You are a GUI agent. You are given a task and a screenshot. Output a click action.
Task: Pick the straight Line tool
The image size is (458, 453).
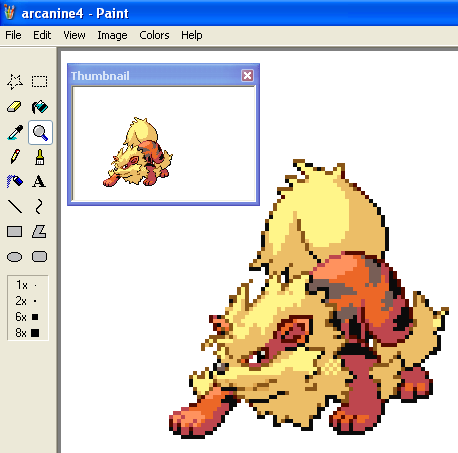[15, 207]
